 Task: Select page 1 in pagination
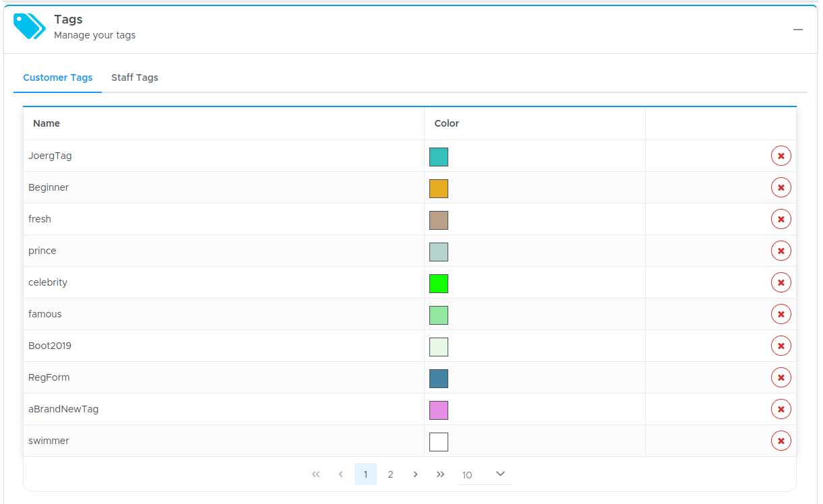point(365,474)
